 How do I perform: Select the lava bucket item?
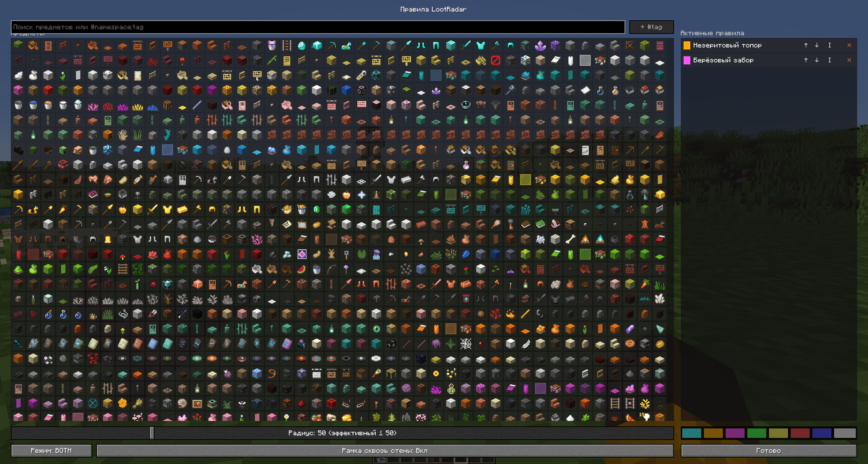[48, 105]
